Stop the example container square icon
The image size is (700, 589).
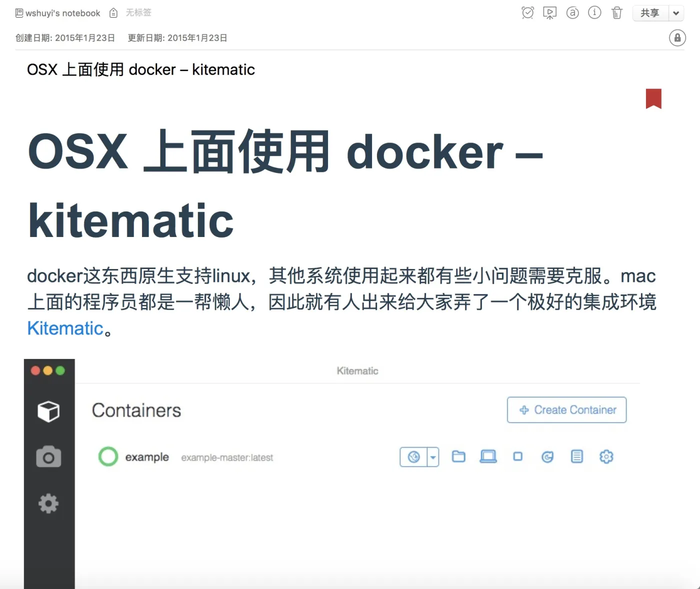(518, 456)
